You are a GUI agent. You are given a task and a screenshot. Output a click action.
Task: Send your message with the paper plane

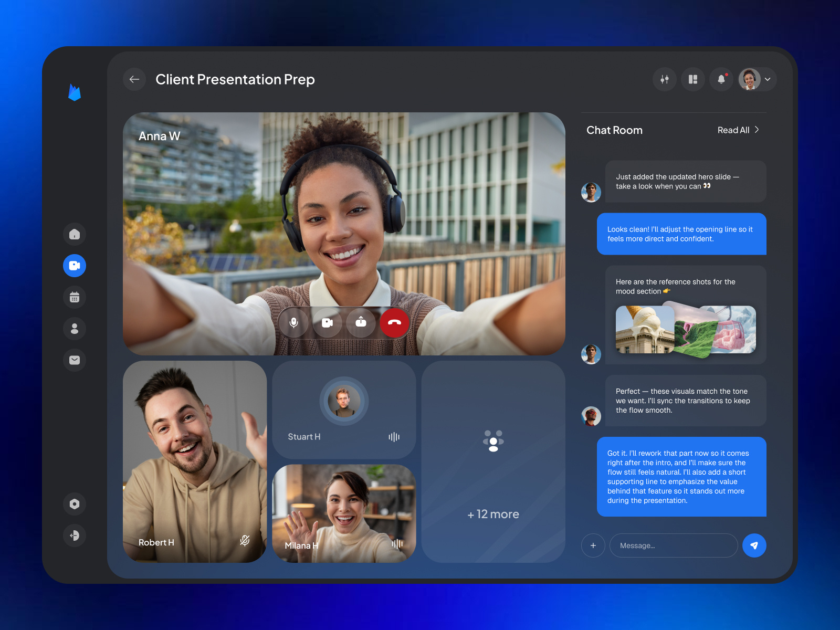point(754,545)
